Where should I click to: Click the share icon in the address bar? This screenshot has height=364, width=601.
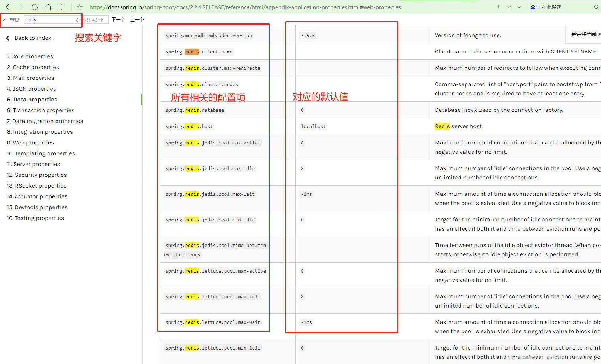[509, 7]
